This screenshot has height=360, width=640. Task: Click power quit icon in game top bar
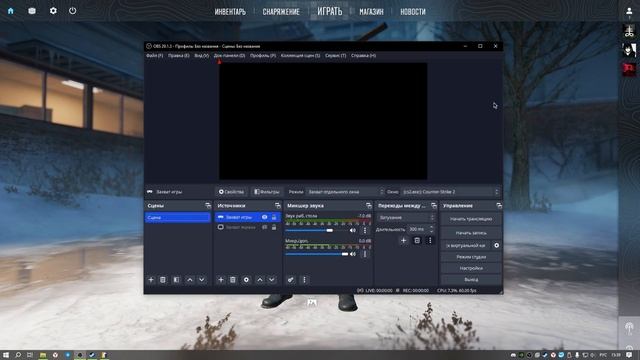point(72,11)
